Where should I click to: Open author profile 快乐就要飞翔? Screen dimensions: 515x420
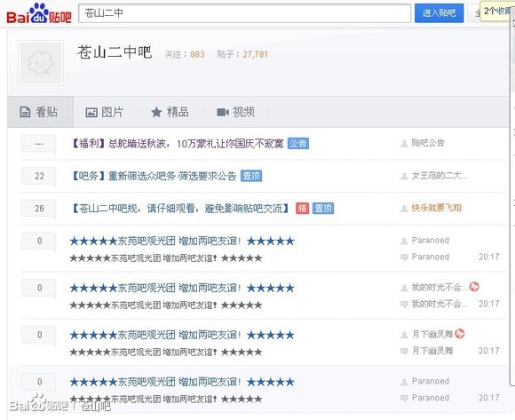pos(437,208)
